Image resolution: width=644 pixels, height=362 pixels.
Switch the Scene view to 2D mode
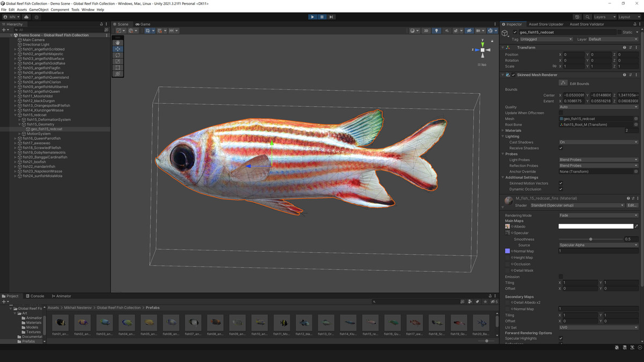pos(426,30)
